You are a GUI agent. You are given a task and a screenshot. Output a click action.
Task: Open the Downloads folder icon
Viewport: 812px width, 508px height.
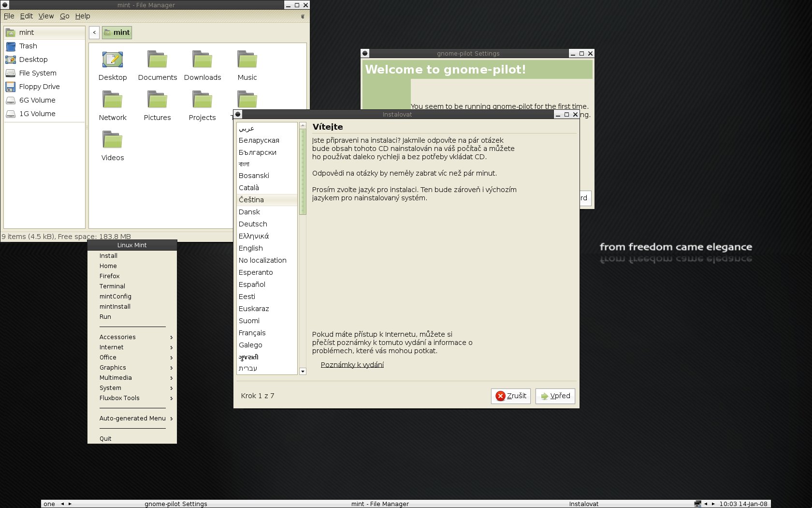(x=202, y=60)
